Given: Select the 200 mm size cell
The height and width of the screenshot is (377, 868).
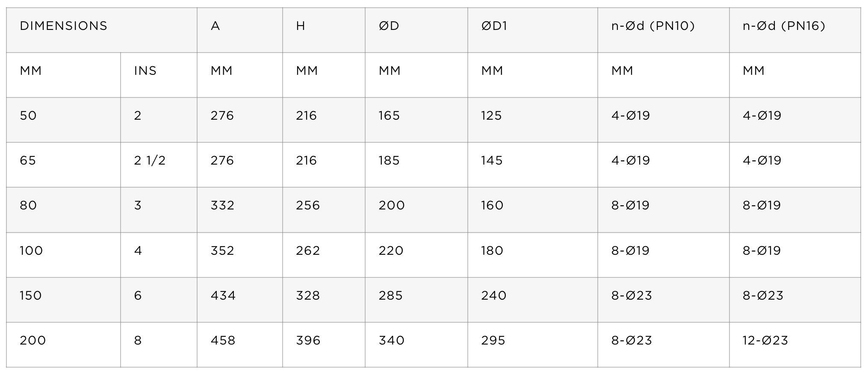Looking at the screenshot, I should pyautogui.click(x=63, y=345).
